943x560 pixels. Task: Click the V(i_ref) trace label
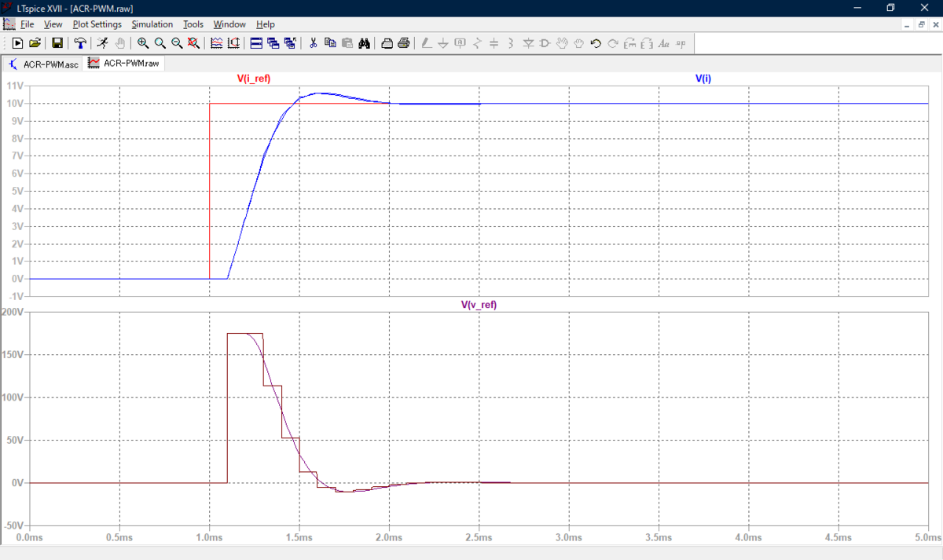point(255,79)
